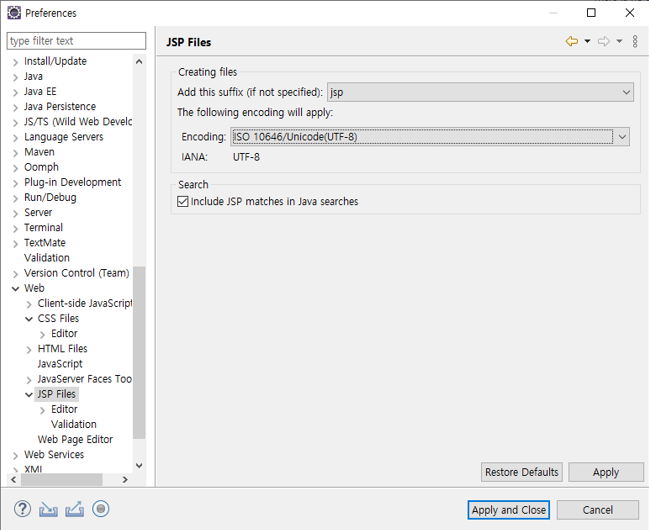Screen dimensions: 649x530
Task: Click the Cancel button
Action: pos(597,510)
